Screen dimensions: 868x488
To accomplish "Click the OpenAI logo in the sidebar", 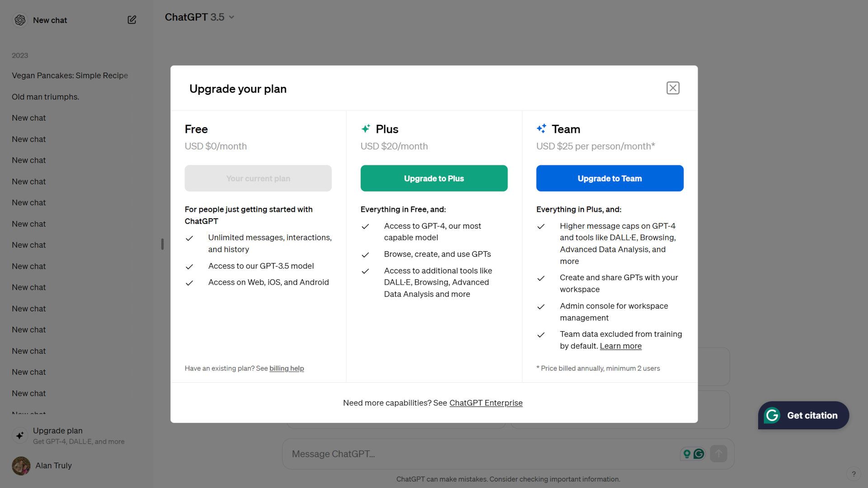I will coord(20,20).
